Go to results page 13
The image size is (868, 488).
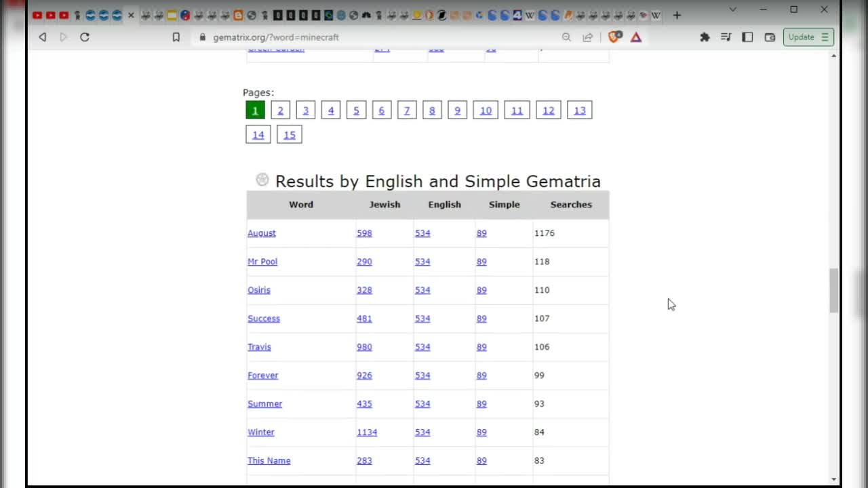click(580, 110)
